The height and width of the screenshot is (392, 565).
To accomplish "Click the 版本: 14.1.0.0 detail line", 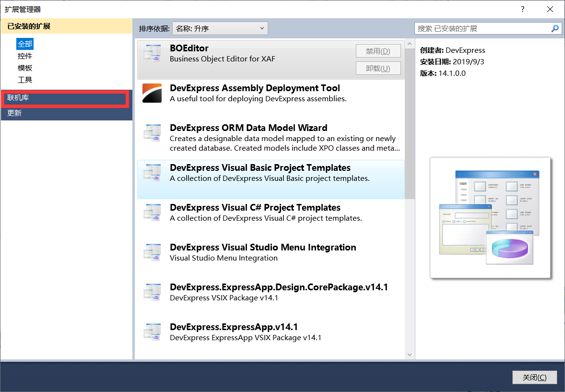I will pyautogui.click(x=443, y=73).
